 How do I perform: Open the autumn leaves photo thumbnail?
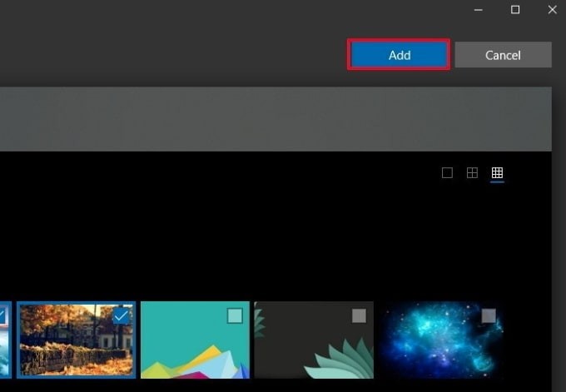(x=77, y=340)
